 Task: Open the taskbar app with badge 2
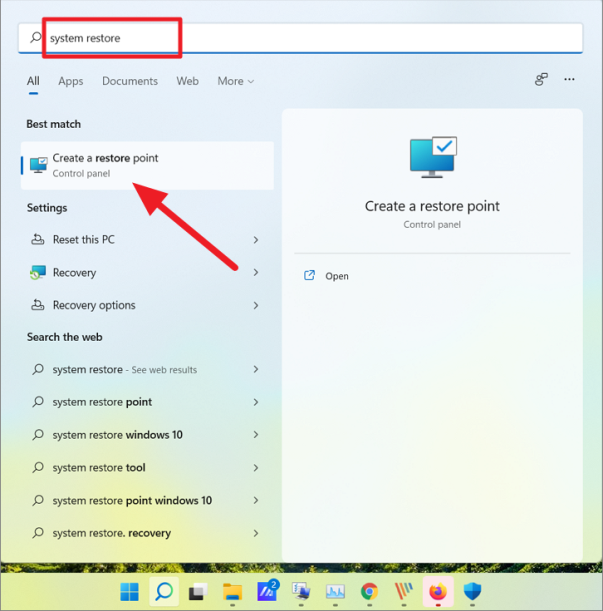(267, 591)
